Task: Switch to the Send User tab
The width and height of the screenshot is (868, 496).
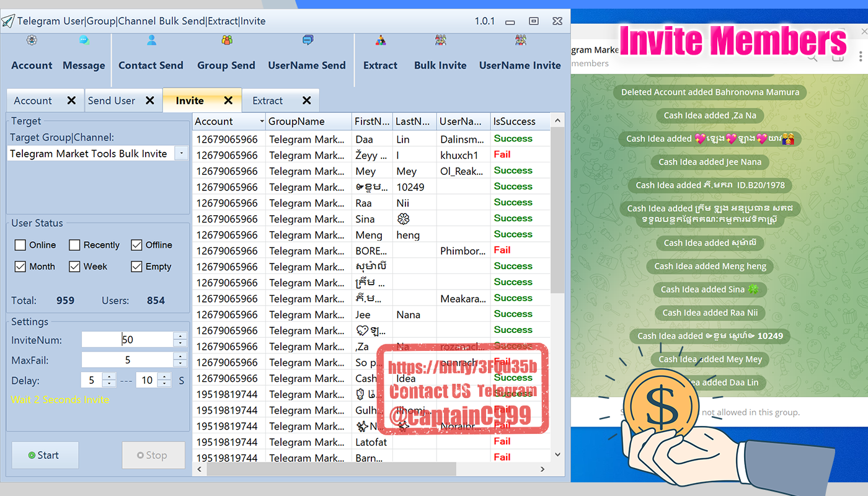Action: coord(112,100)
